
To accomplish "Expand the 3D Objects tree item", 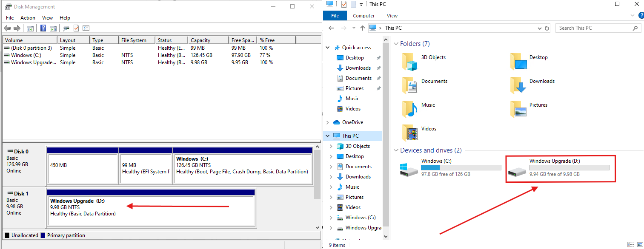I will [332, 146].
